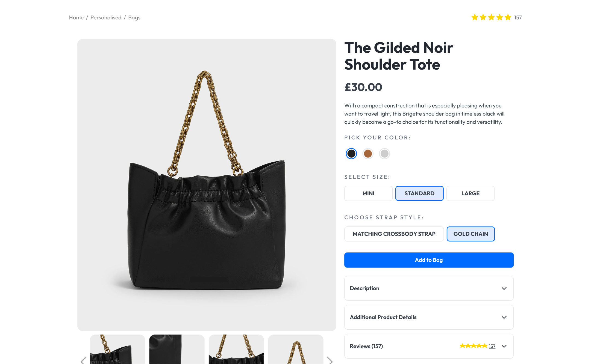Open the second bag thumbnail image
591x364 pixels.
tap(177, 349)
